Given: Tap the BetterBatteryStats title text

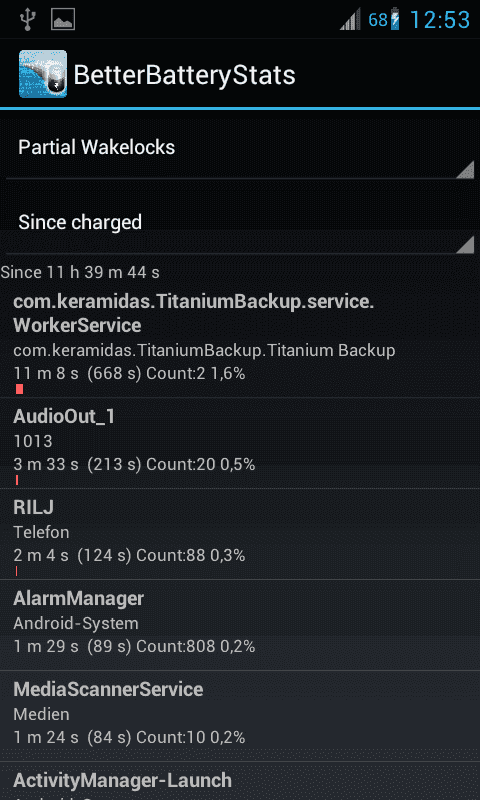Looking at the screenshot, I should (185, 75).
